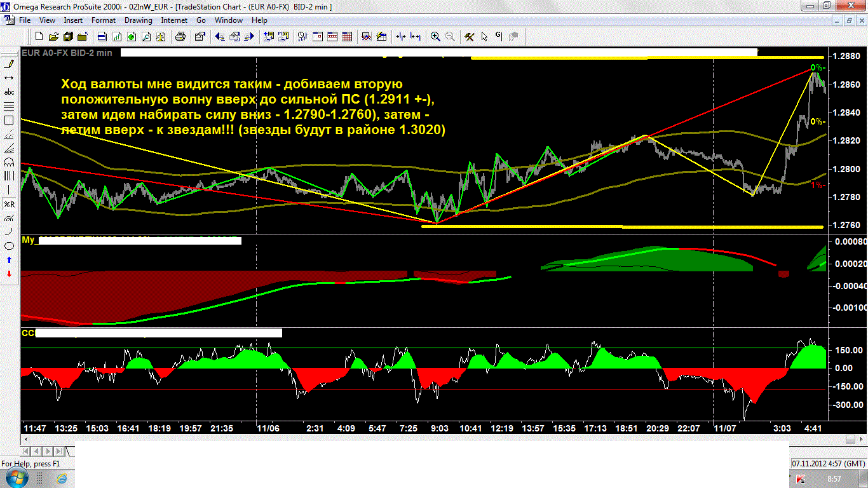Open the Drawing menu
868x488 pixels.
point(138,20)
